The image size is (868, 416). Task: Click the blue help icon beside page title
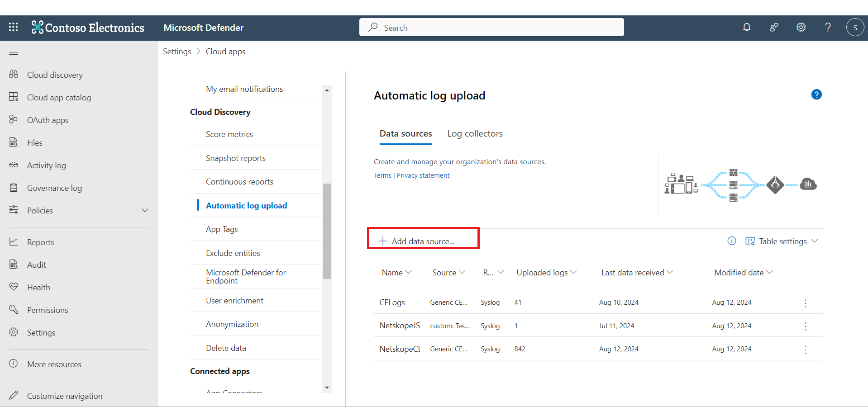pyautogui.click(x=816, y=95)
